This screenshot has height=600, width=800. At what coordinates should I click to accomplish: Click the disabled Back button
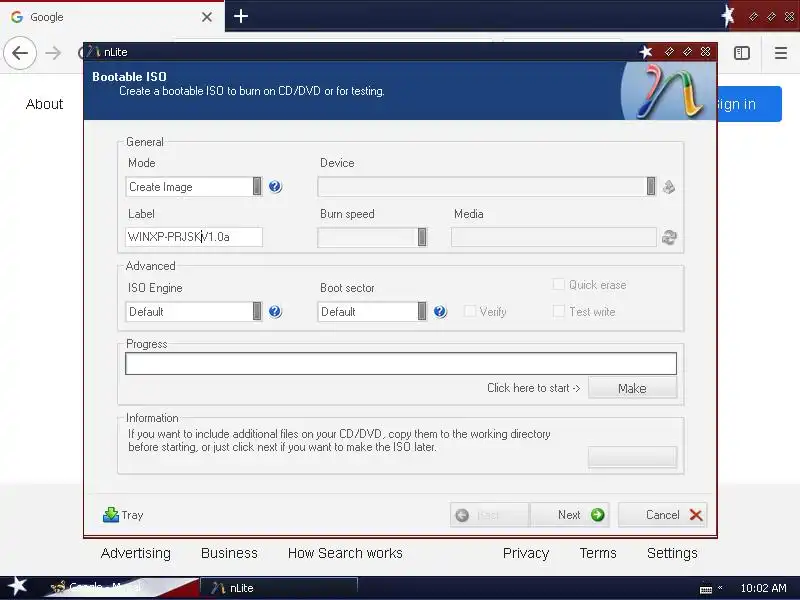489,515
